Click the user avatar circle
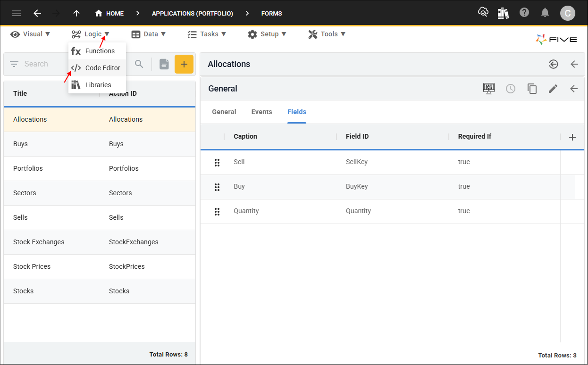This screenshot has width=588, height=365. click(x=568, y=13)
